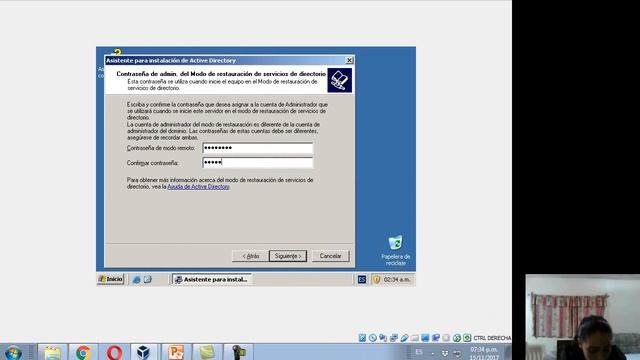Open host clock showing 07:34 p.m.
The image size is (640, 360).
484,353
